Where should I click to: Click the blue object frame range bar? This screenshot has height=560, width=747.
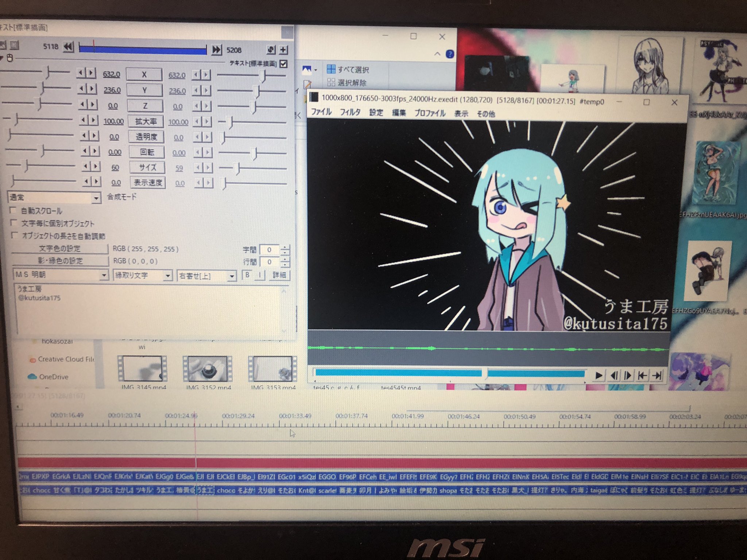[x=143, y=49]
